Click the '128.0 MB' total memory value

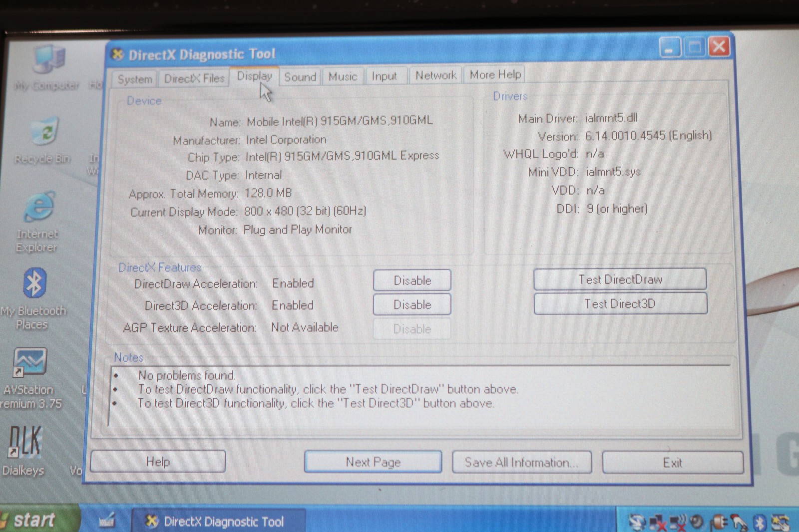point(268,193)
